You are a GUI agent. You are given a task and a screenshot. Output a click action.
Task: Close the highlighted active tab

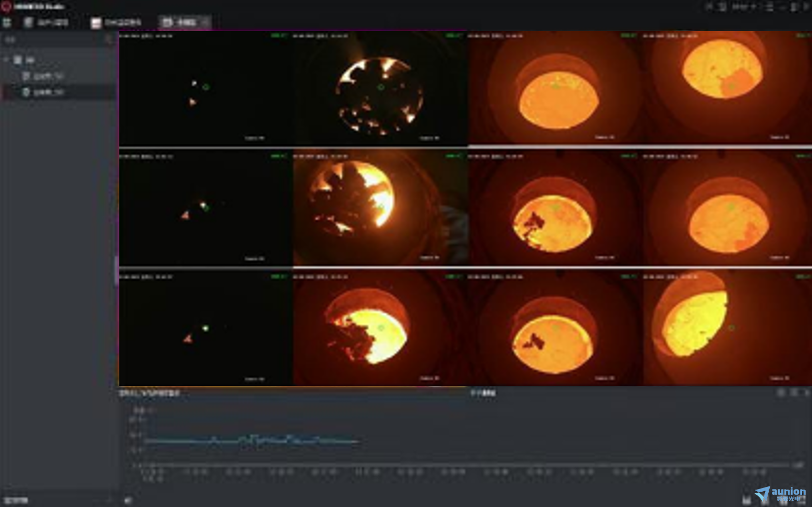(x=205, y=22)
